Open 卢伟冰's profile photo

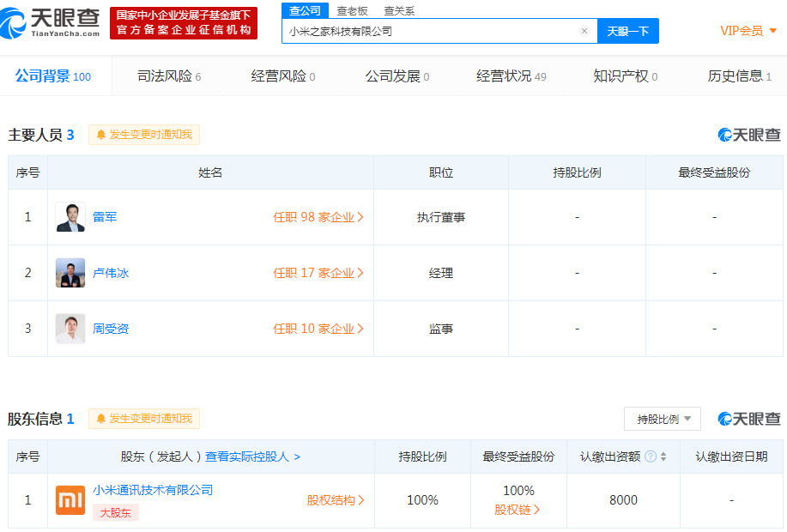click(x=70, y=273)
